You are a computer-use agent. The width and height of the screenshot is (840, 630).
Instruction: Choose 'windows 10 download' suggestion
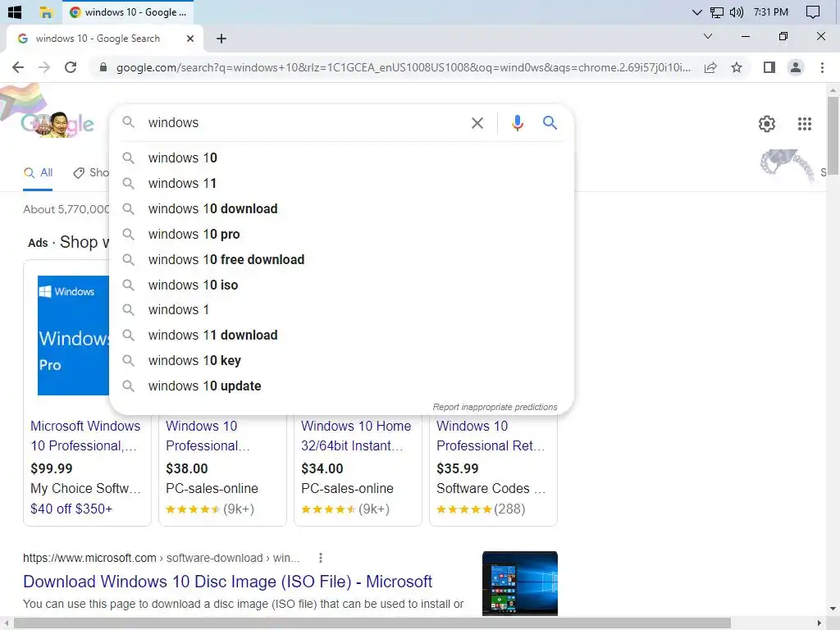pos(341,209)
